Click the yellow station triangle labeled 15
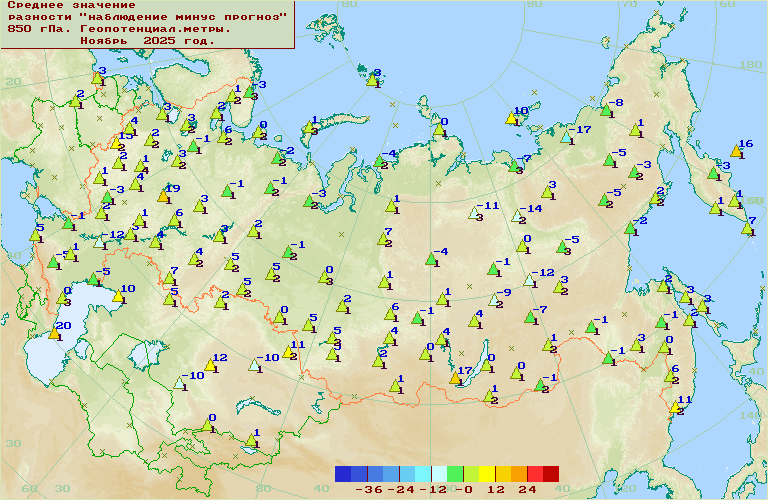Image resolution: width=768 pixels, height=500 pixels. pos(117,143)
